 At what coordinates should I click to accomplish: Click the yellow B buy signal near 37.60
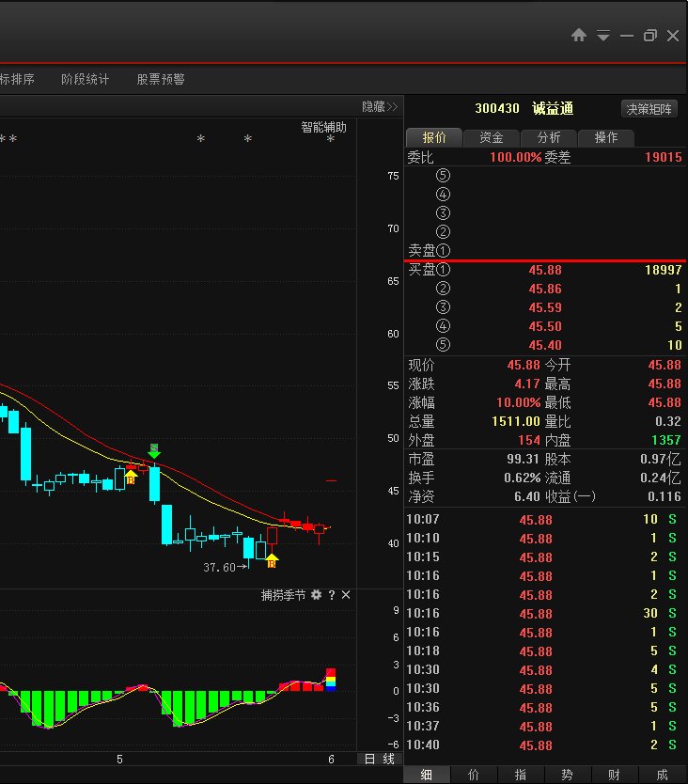[x=272, y=561]
